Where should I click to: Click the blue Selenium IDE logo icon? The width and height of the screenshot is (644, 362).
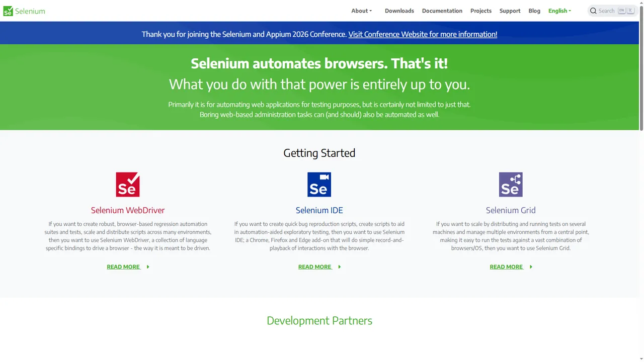click(319, 185)
